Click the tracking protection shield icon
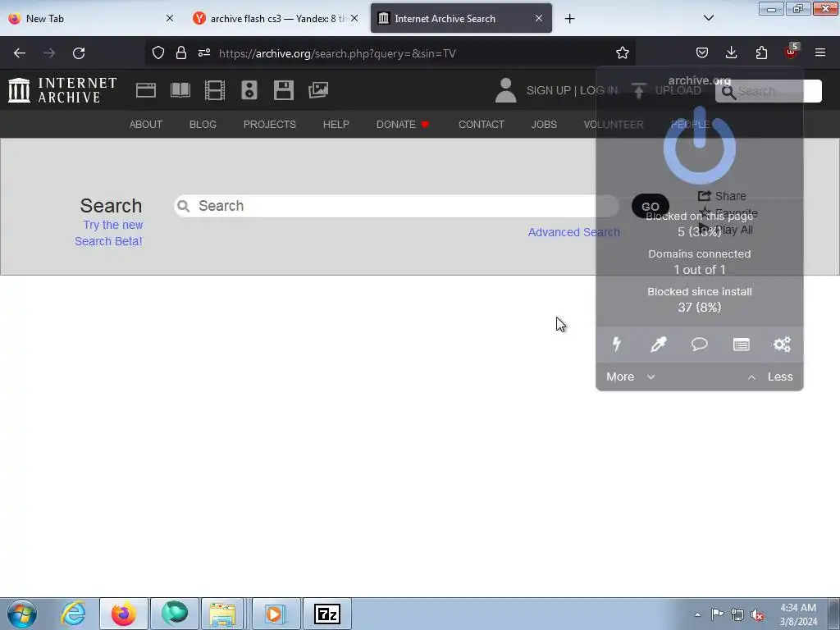Image resolution: width=840 pixels, height=630 pixels. [x=158, y=52]
